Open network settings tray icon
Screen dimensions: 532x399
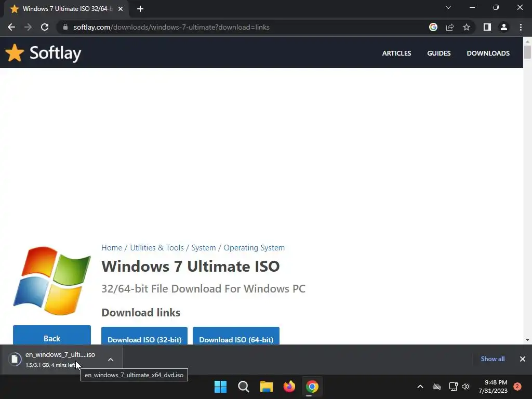coord(453,387)
